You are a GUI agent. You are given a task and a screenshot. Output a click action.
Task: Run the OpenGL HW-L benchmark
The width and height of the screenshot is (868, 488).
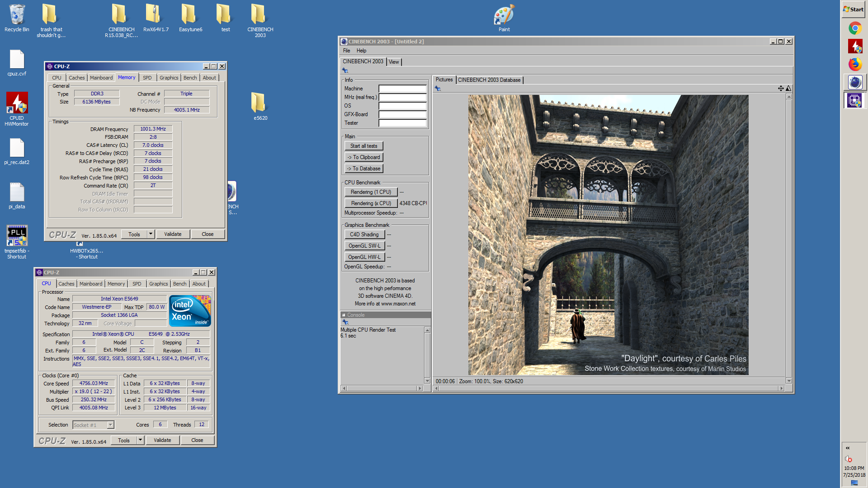coord(364,257)
